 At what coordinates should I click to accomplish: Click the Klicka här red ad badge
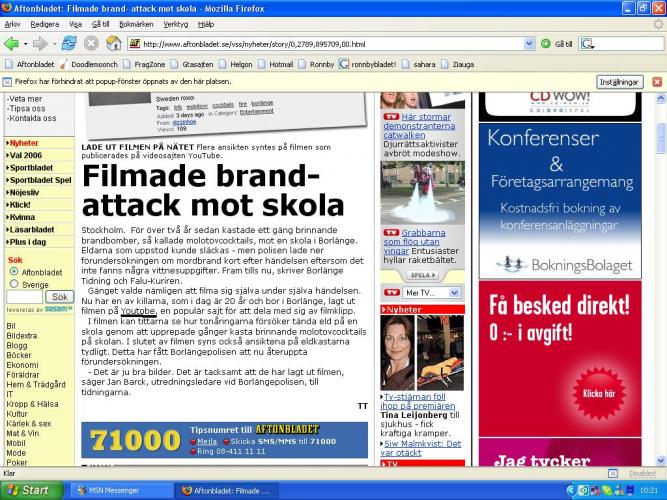tap(598, 393)
